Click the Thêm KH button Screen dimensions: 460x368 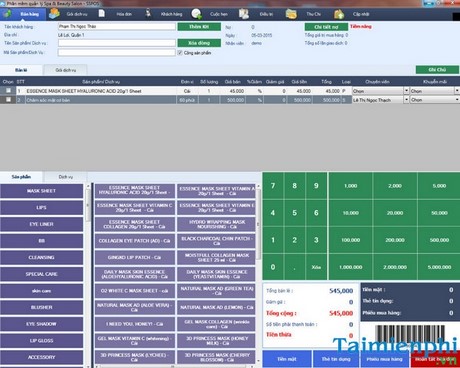tap(199, 27)
